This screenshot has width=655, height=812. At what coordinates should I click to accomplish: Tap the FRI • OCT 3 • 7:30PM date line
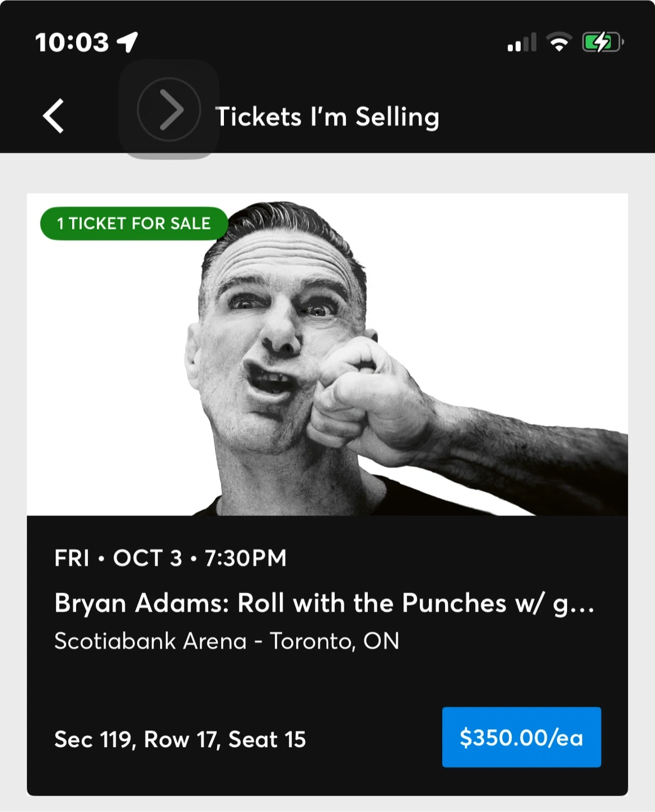(170, 558)
